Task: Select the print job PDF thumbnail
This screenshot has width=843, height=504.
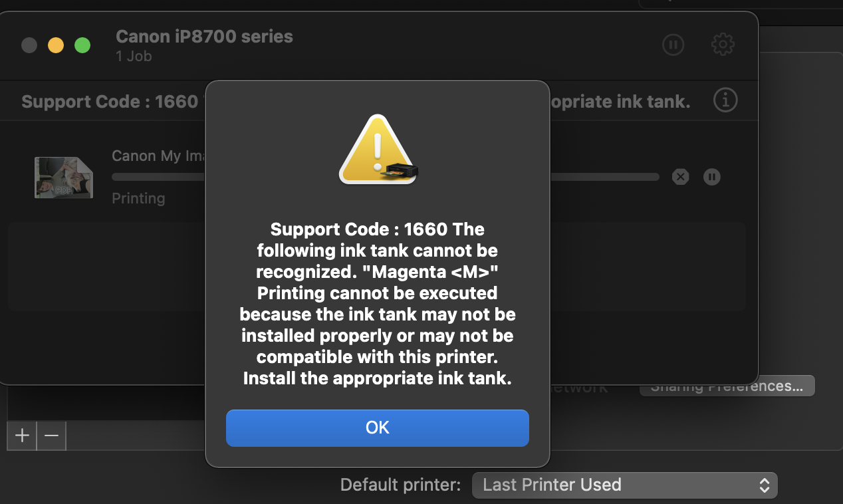Action: 63,178
